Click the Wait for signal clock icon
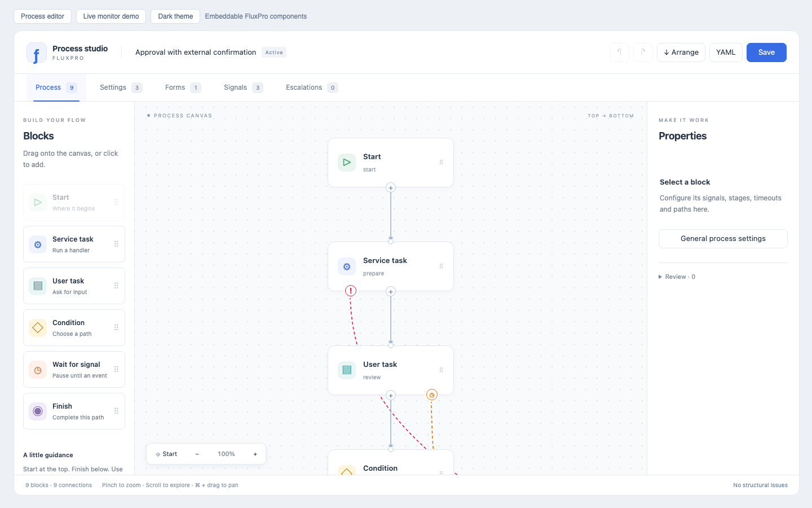The height and width of the screenshot is (508, 812). (x=38, y=370)
